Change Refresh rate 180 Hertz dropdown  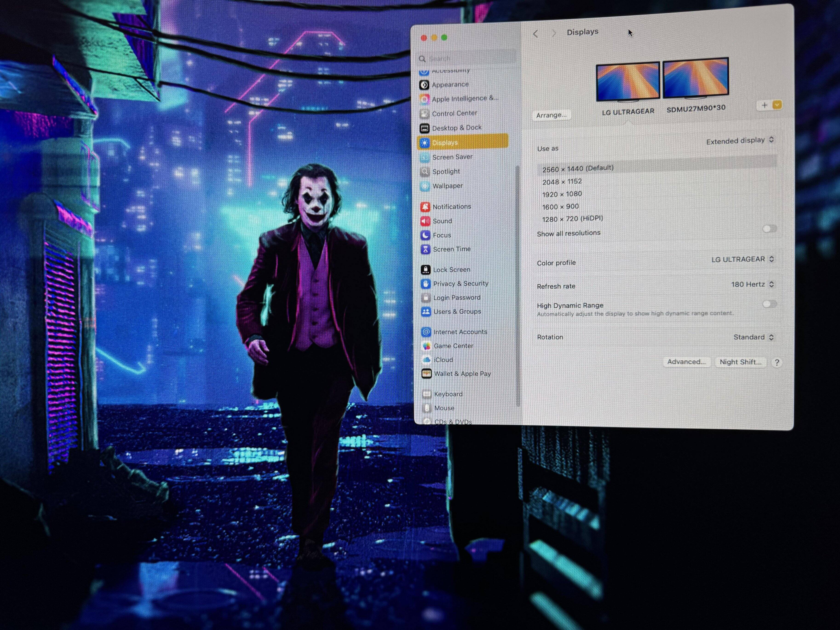752,285
